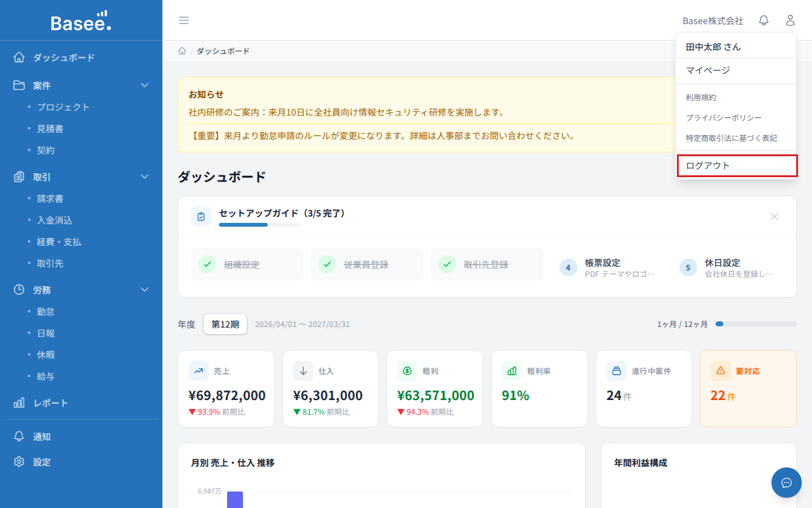Toggle the hamburger menu icon
The image size is (812, 508).
[x=184, y=20]
